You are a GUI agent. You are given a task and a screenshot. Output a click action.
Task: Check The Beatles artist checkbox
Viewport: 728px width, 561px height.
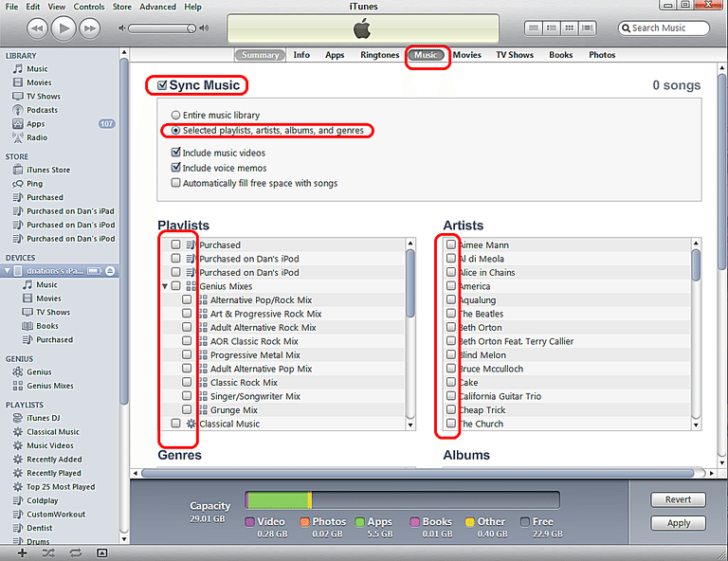point(450,314)
